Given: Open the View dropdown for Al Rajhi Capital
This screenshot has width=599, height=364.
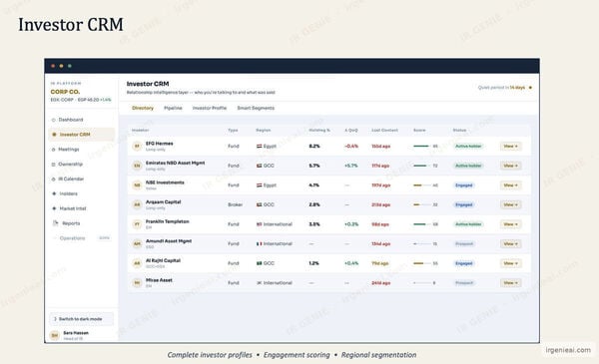Looking at the screenshot, I should click(x=510, y=263).
